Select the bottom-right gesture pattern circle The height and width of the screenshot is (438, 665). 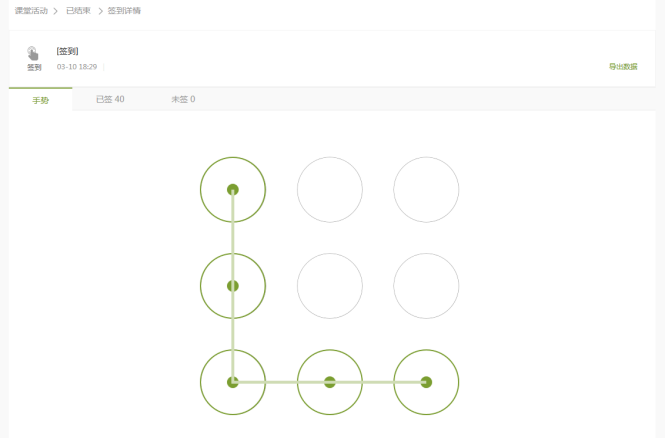point(426,382)
